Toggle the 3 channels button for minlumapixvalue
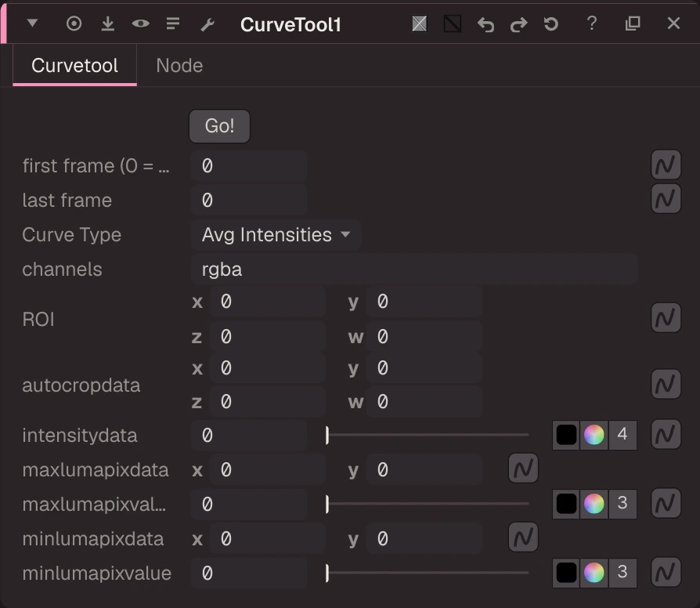Viewport: 700px width, 608px height. [622, 573]
